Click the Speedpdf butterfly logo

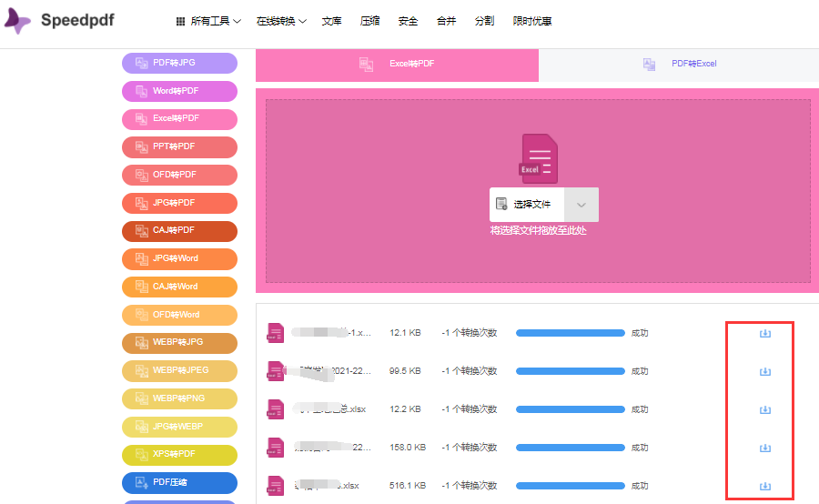tap(18, 21)
